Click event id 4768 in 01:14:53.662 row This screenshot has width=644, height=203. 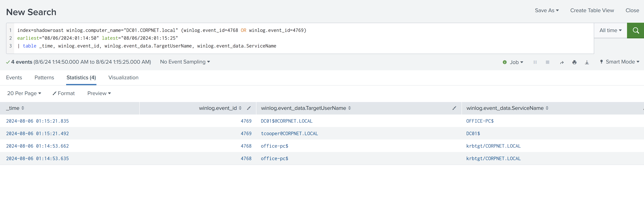pyautogui.click(x=246, y=146)
